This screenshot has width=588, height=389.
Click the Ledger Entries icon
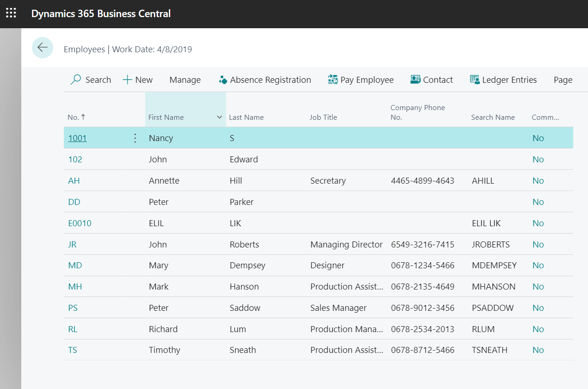click(x=475, y=80)
